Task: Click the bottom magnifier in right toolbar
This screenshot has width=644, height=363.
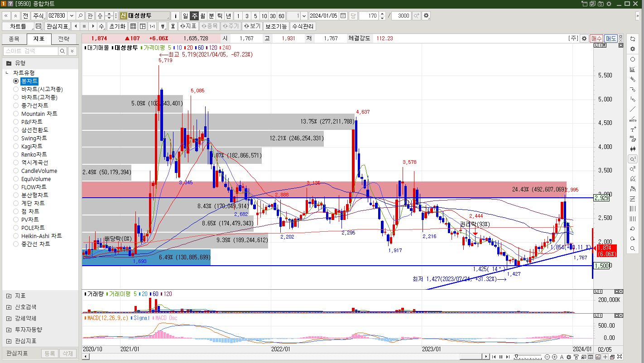Action: coord(633,248)
